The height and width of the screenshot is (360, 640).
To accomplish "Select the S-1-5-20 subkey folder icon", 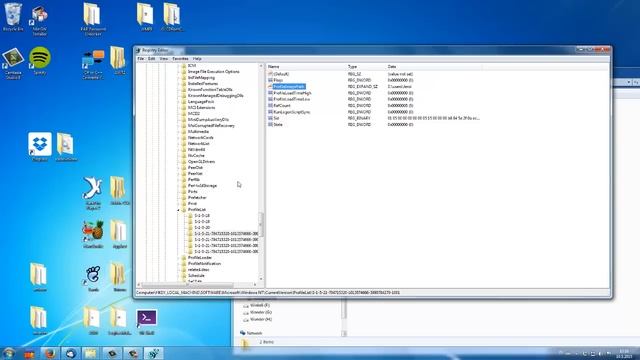I will point(190,227).
